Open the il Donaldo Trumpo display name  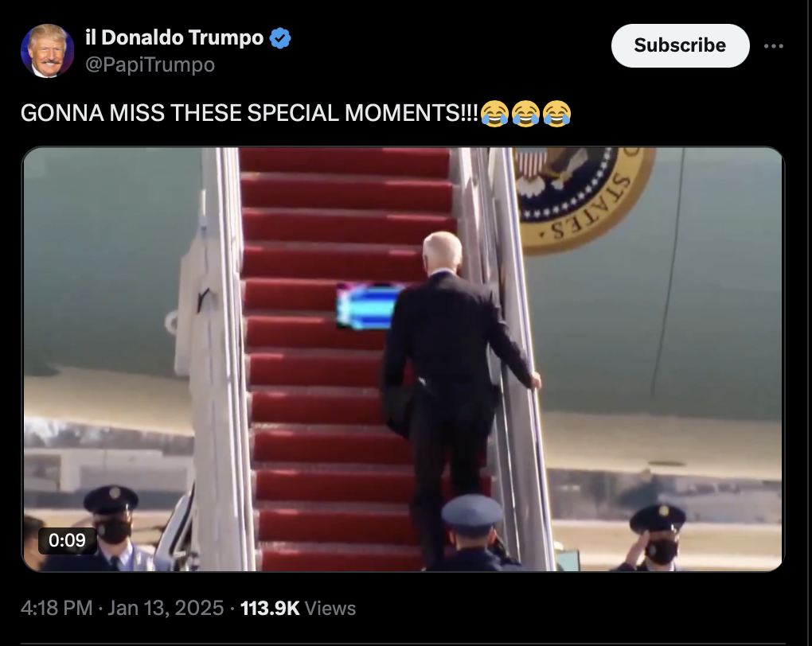click(174, 37)
